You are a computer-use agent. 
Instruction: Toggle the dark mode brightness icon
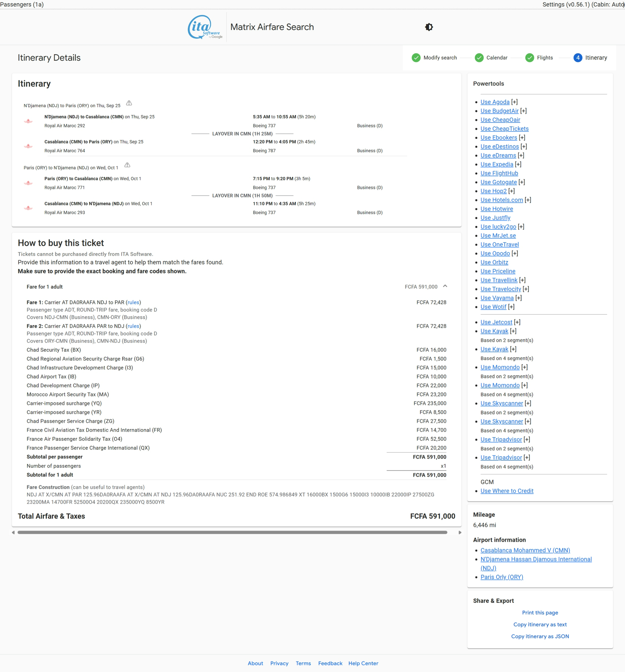(x=429, y=27)
